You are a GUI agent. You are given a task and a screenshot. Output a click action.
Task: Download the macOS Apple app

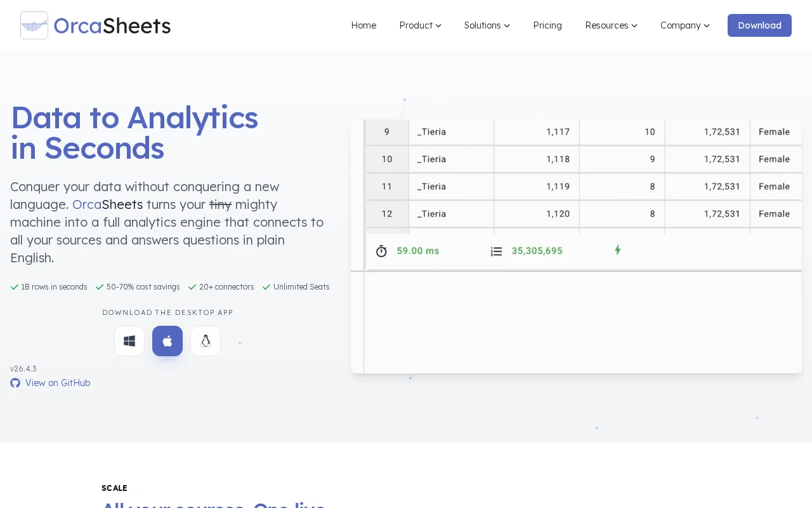click(x=167, y=341)
